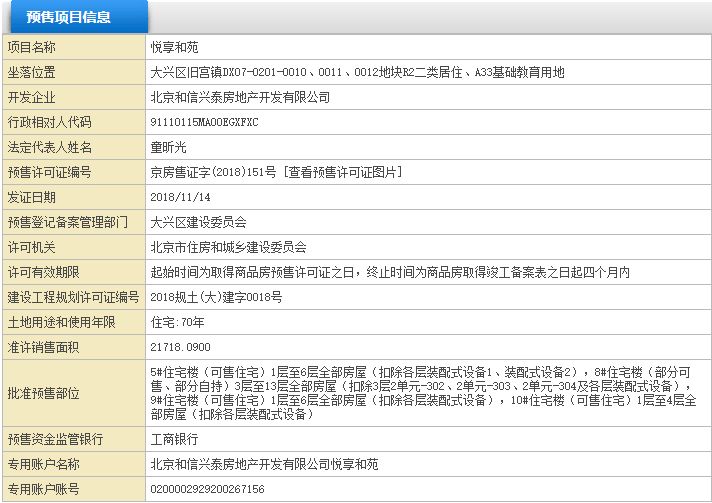Viewport: 712px width, 503px height.
Task: Select land use value 住宅:70年
Action: click(x=178, y=322)
